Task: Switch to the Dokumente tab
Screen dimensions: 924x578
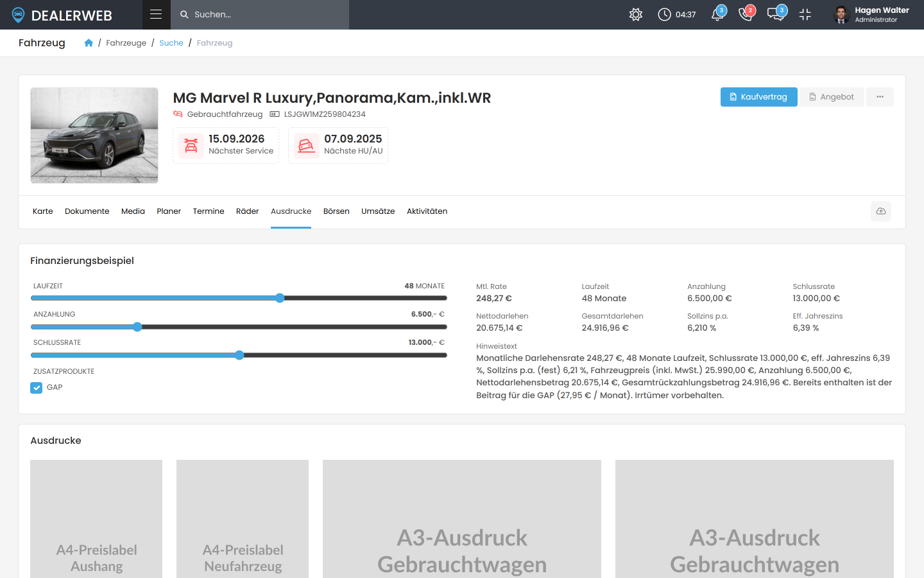Action: (x=87, y=211)
